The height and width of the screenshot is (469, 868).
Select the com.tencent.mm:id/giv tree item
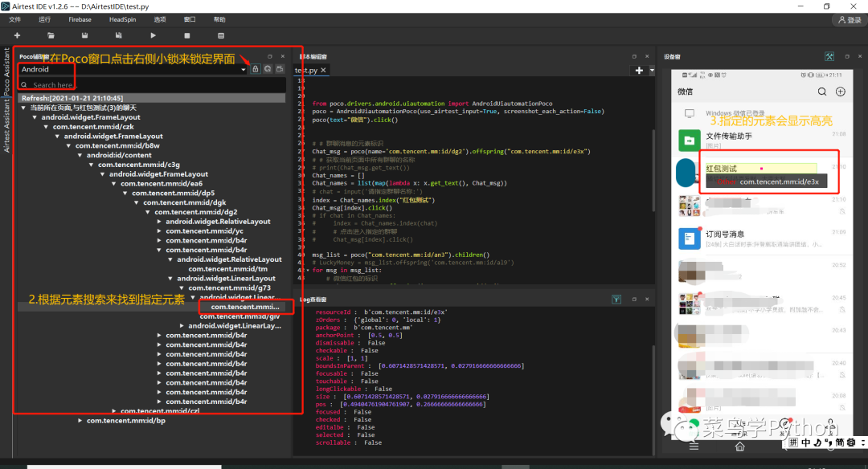[x=240, y=316]
